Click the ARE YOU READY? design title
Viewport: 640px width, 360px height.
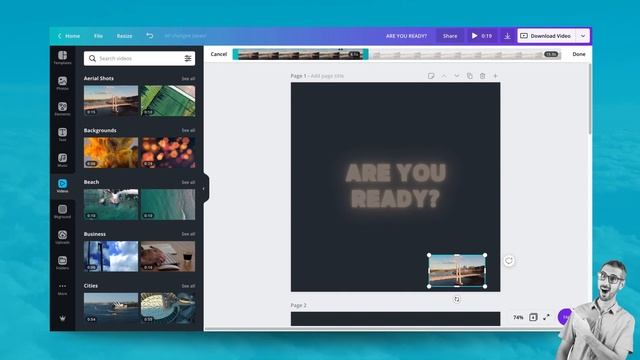(407, 36)
